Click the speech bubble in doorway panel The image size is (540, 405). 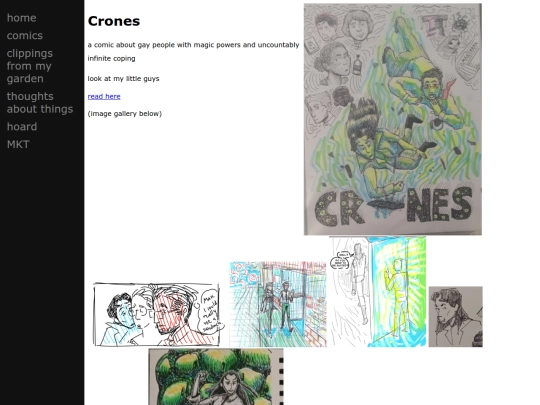(341, 260)
